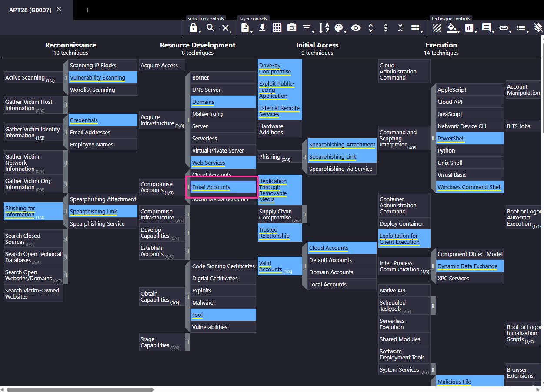The width and height of the screenshot is (544, 392).
Task: Select the Drive-by Compromise technique
Action: (280, 69)
